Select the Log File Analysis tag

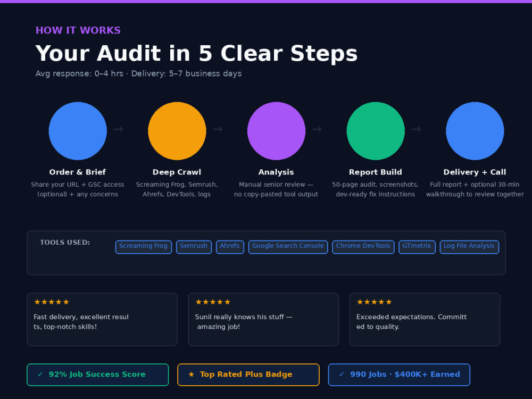click(x=469, y=247)
